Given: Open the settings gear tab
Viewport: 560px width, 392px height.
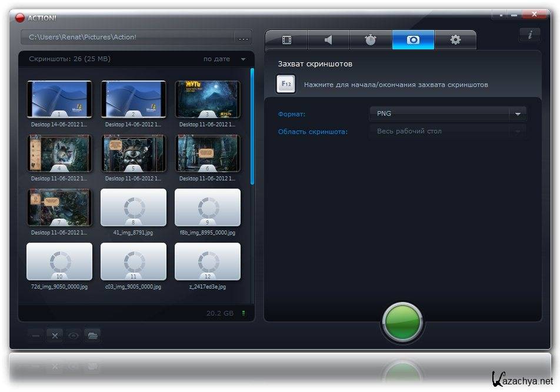Looking at the screenshot, I should tap(455, 40).
